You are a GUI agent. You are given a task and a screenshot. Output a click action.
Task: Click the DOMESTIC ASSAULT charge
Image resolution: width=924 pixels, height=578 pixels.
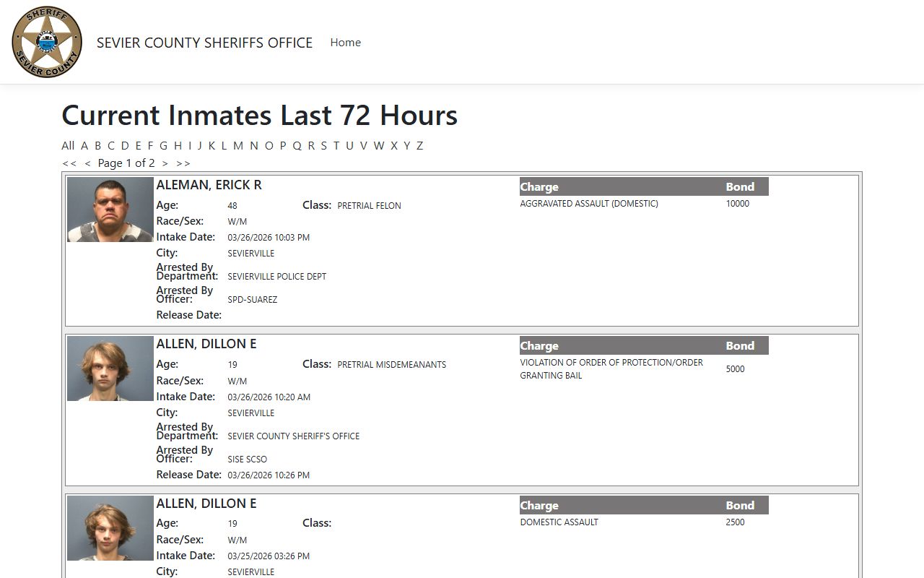pos(559,522)
